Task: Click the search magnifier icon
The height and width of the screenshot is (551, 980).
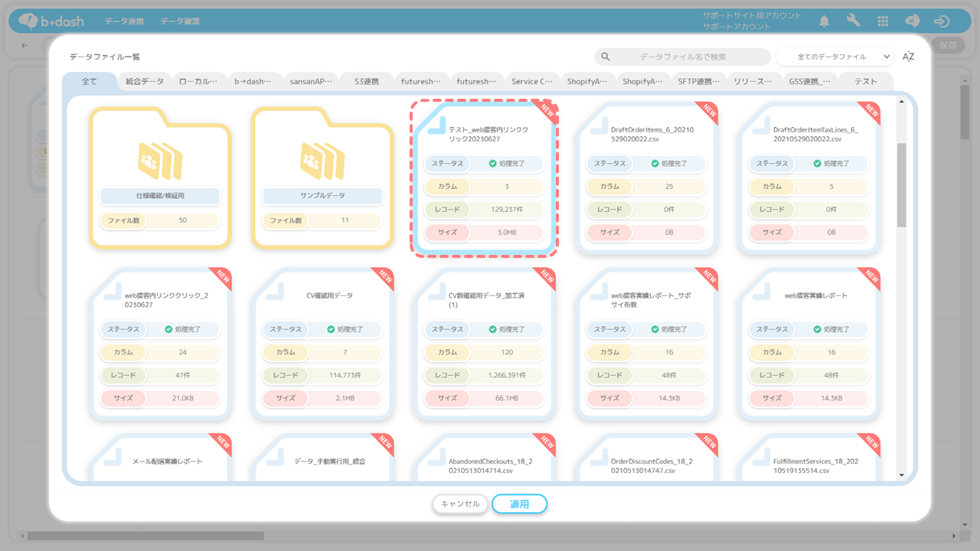Action: 606,57
